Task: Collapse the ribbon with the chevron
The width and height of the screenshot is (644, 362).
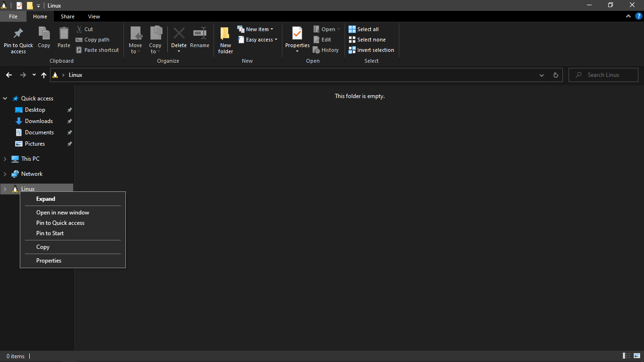Action: 628,16
